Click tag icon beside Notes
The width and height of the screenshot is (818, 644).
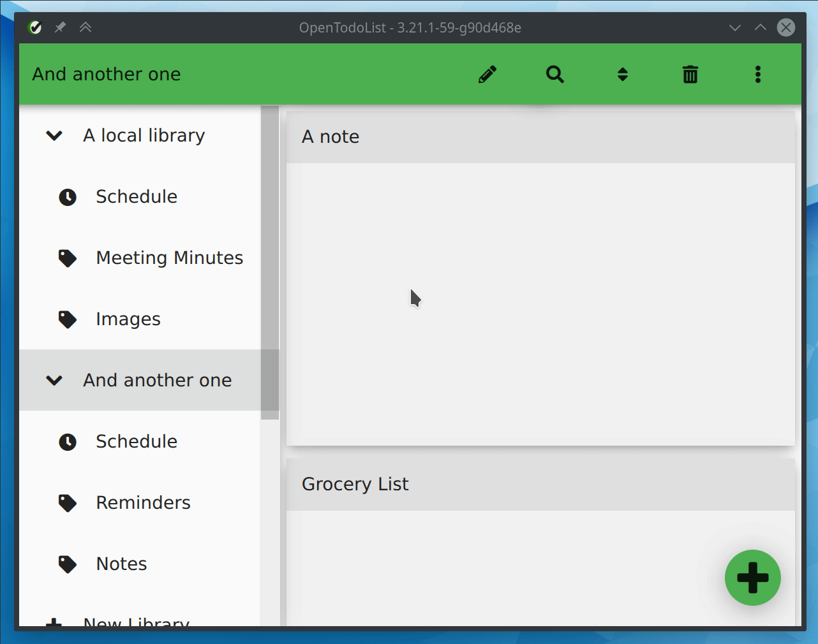68,564
